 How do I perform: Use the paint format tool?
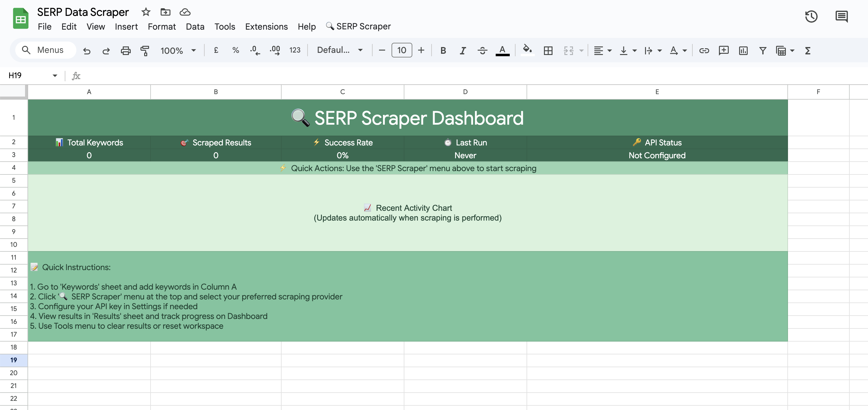pos(145,51)
